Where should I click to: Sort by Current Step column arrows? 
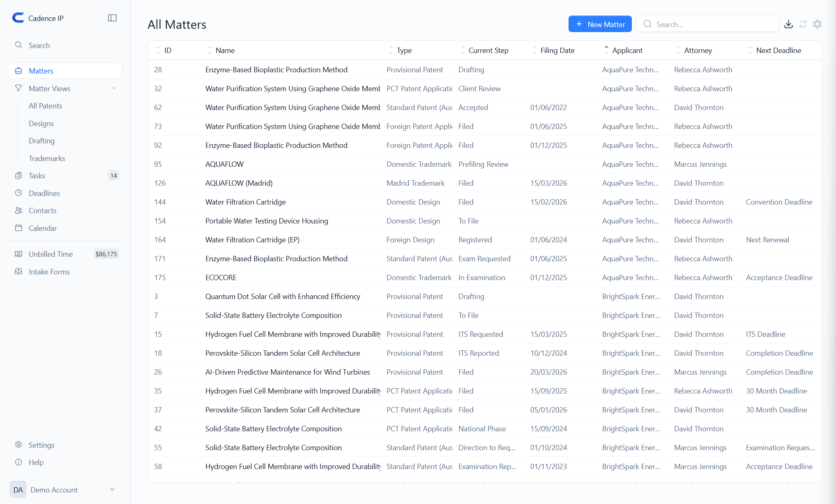463,50
